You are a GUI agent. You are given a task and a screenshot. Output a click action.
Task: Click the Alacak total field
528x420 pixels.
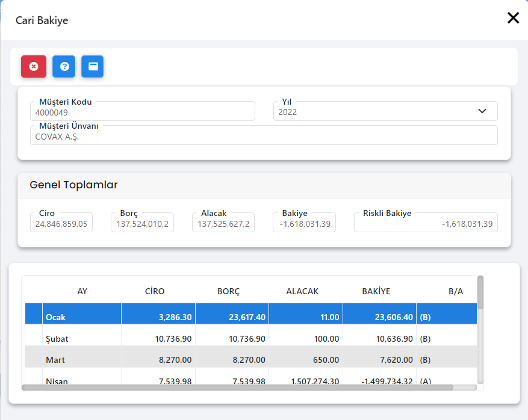coord(223,224)
